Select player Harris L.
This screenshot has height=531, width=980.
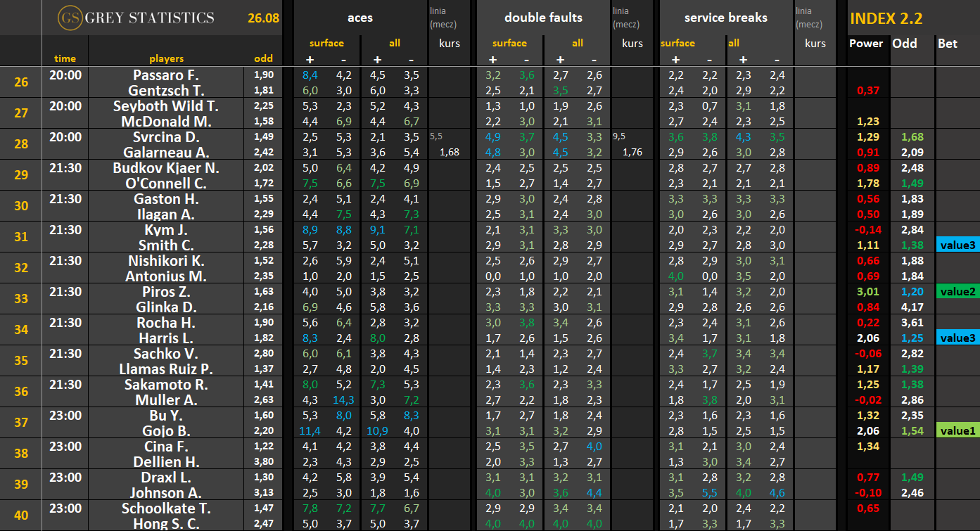[166, 338]
